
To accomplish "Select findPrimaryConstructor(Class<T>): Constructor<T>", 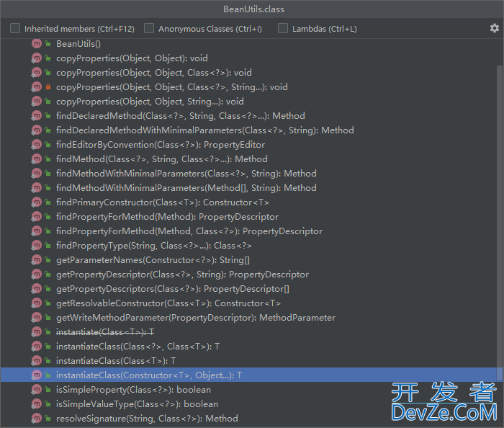I will pyautogui.click(x=248, y=202).
